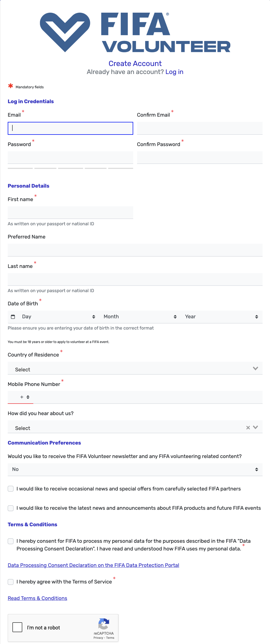Open the Country of Residence chevron arrow
The height and width of the screenshot is (644, 270).
pos(255,369)
